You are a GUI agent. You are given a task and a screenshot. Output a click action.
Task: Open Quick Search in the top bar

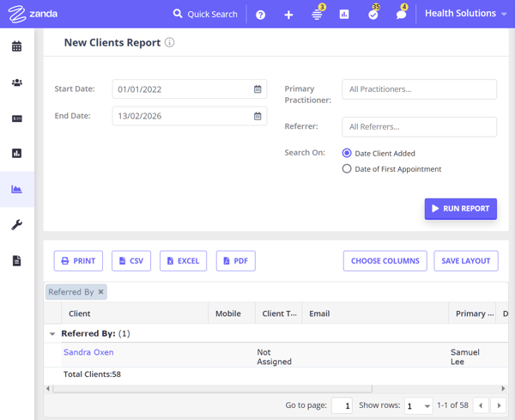tap(204, 14)
